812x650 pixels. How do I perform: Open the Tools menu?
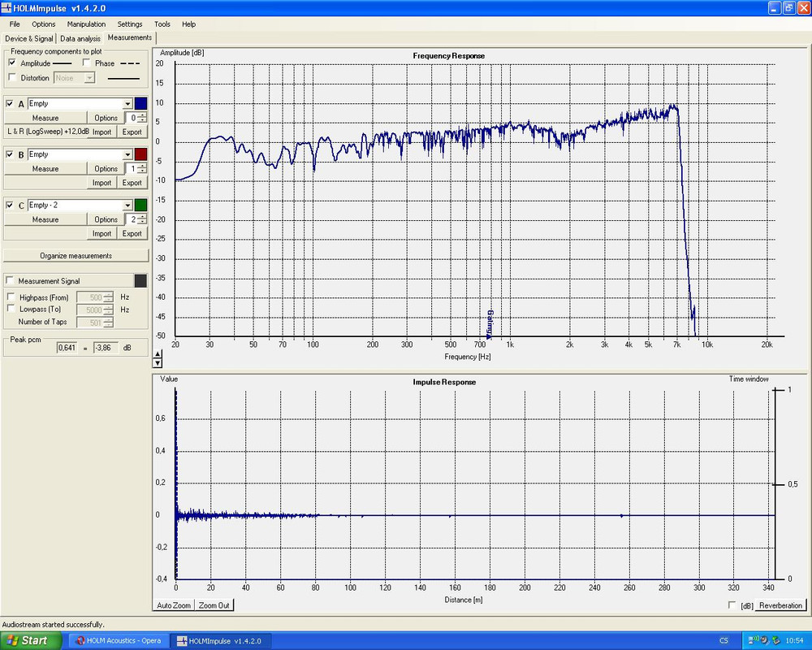tap(162, 24)
